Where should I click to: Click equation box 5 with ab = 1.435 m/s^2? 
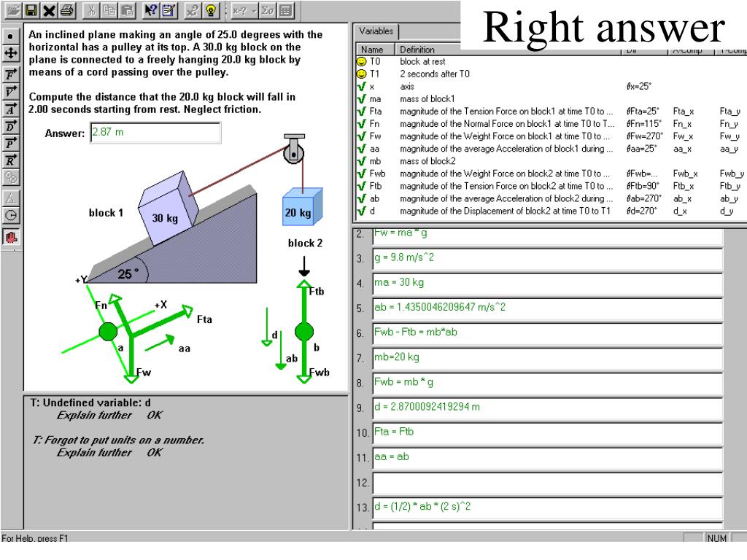pyautogui.click(x=547, y=309)
